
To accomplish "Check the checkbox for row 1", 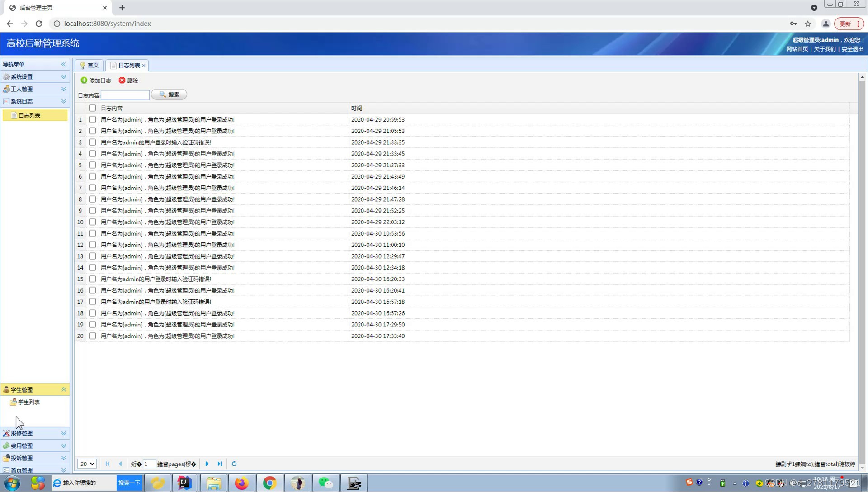I will [92, 119].
